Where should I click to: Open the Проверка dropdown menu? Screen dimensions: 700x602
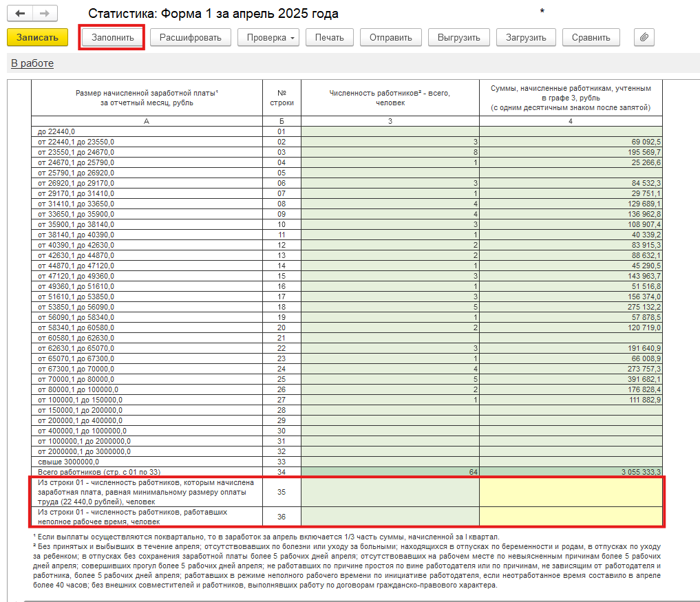click(268, 37)
